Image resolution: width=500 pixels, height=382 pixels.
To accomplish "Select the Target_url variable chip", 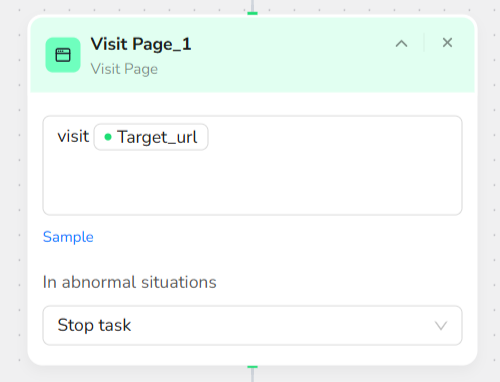I will point(151,137).
